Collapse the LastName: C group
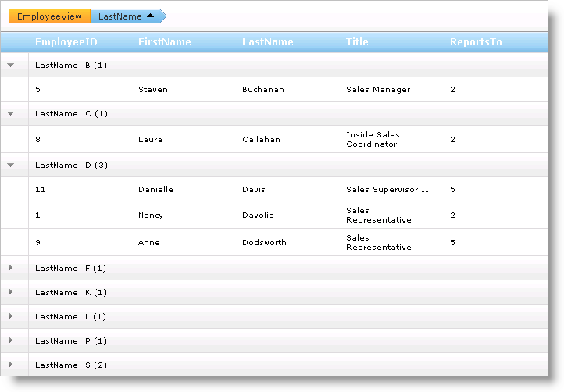 pyautogui.click(x=11, y=114)
